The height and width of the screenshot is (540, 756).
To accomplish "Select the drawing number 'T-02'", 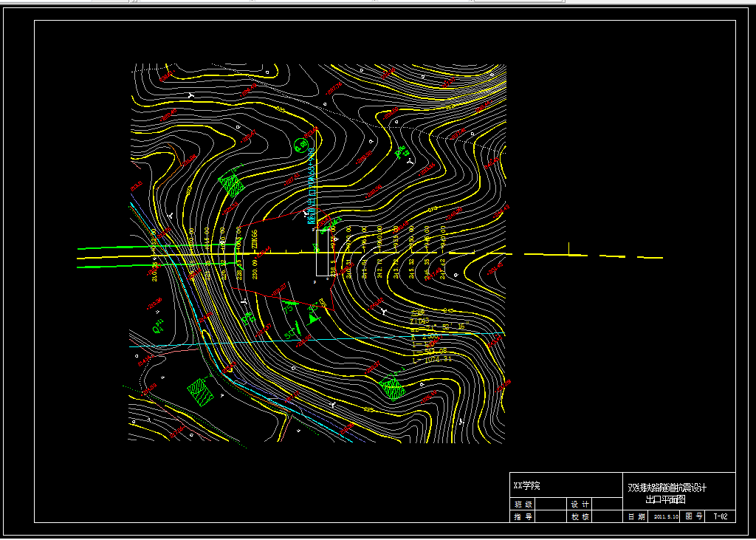I will tap(721, 516).
